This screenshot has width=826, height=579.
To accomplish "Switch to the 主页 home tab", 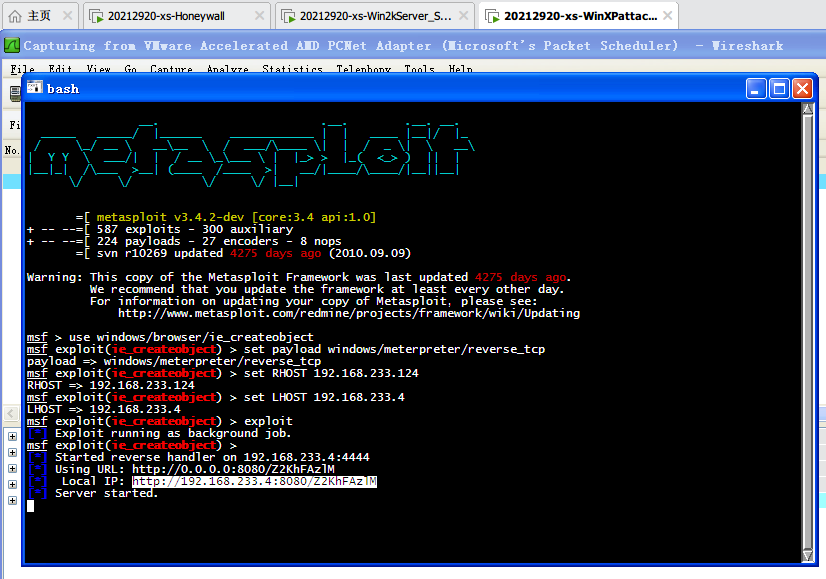I will coord(40,16).
